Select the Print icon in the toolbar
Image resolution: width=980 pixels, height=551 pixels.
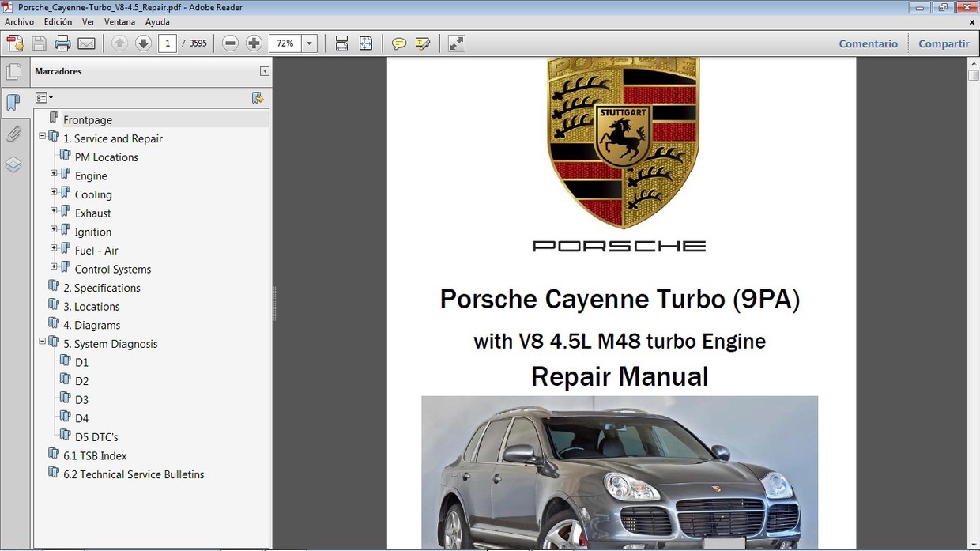[62, 43]
